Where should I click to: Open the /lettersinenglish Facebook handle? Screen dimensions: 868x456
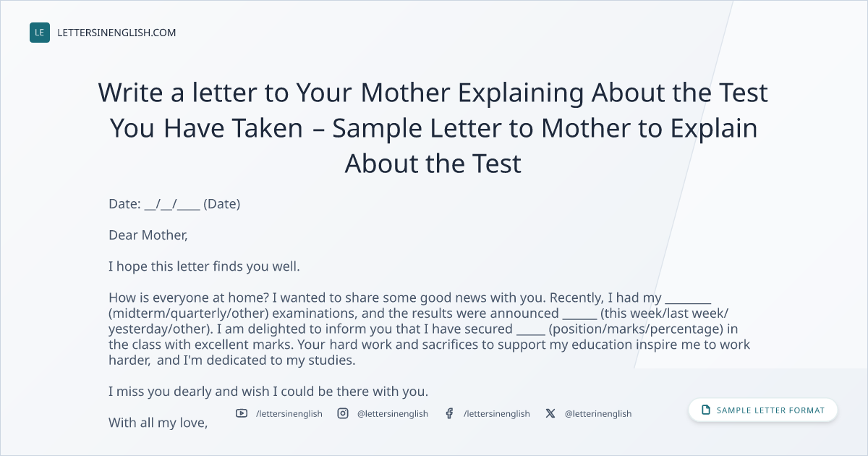pos(497,414)
